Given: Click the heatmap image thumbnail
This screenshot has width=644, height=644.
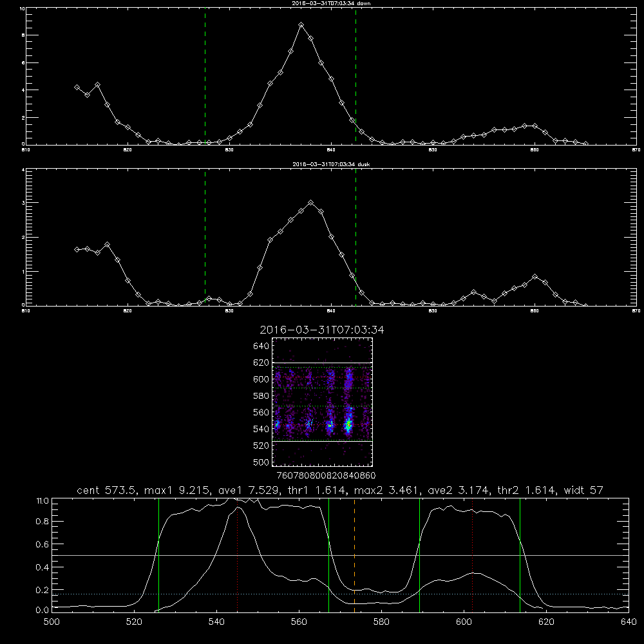Looking at the screenshot, I should coord(323,402).
